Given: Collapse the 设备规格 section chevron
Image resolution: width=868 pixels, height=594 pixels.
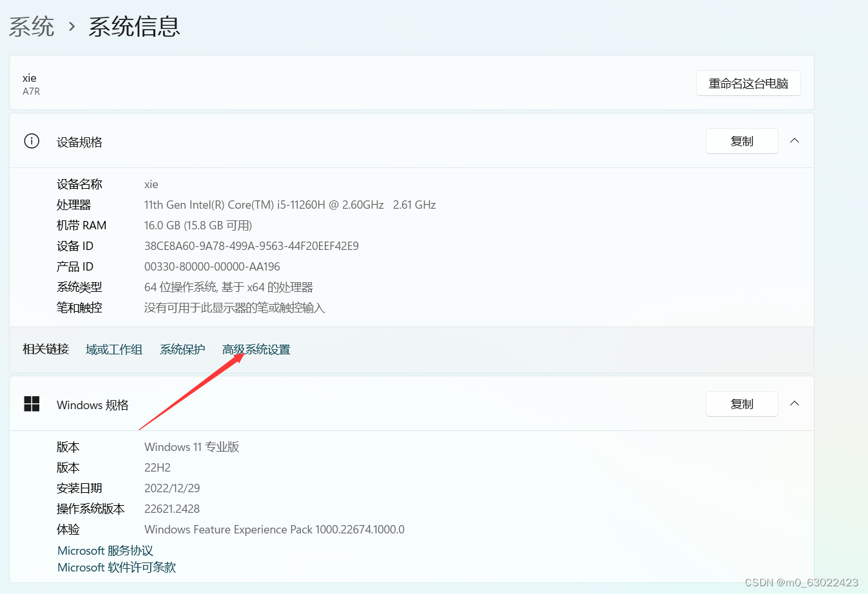Looking at the screenshot, I should pos(795,141).
